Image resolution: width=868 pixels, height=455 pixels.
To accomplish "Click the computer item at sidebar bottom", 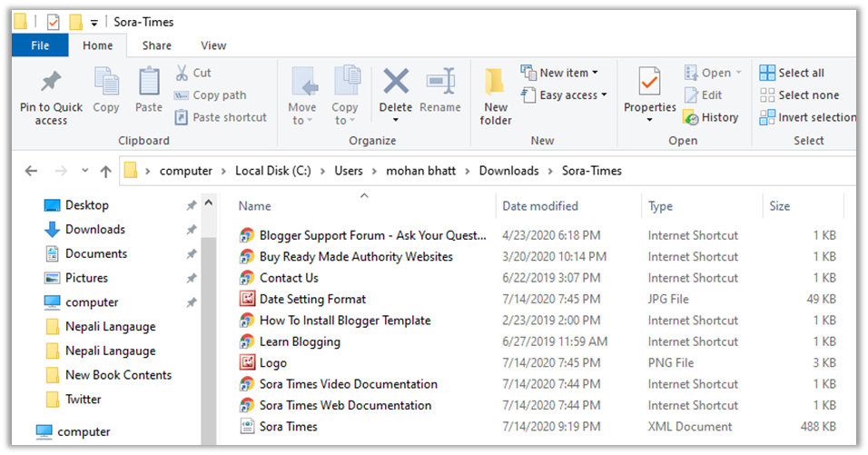I will point(73,431).
